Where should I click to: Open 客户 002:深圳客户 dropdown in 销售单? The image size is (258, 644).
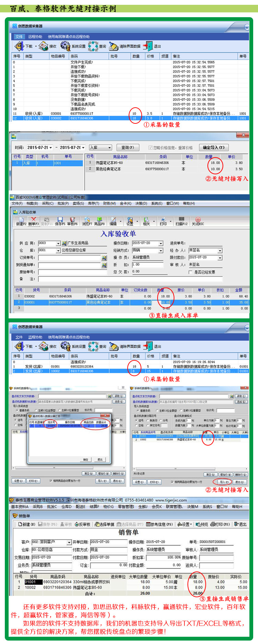pos(69,543)
